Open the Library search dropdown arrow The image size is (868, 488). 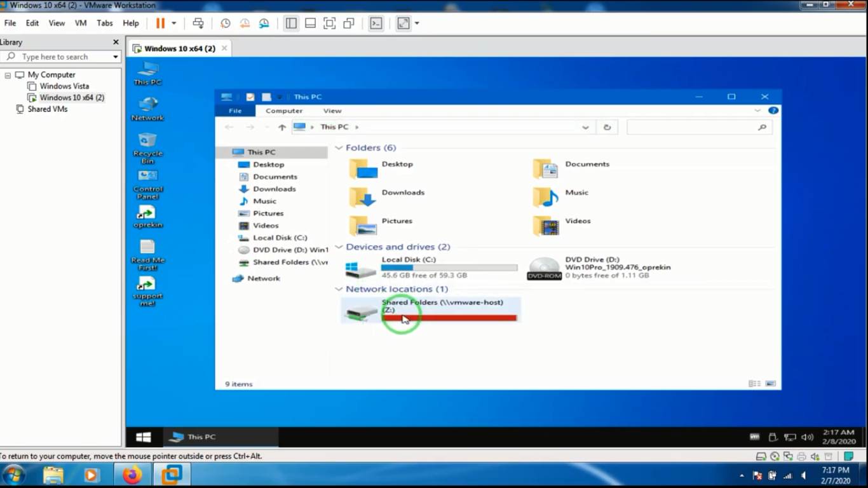point(116,57)
